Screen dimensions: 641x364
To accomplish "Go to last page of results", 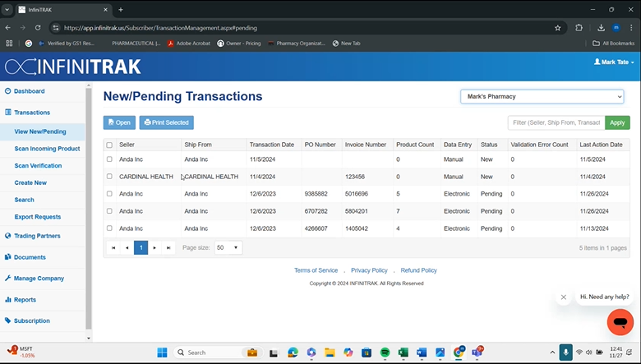I will [x=168, y=247].
